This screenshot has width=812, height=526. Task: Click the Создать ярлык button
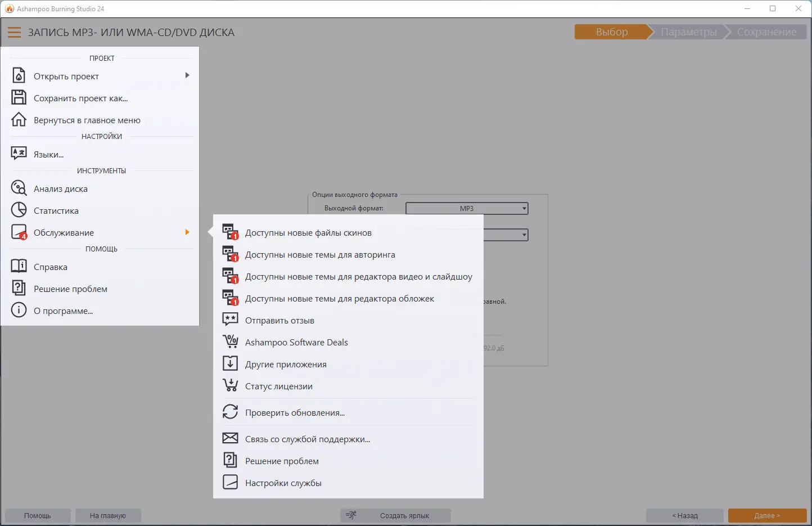click(x=395, y=515)
